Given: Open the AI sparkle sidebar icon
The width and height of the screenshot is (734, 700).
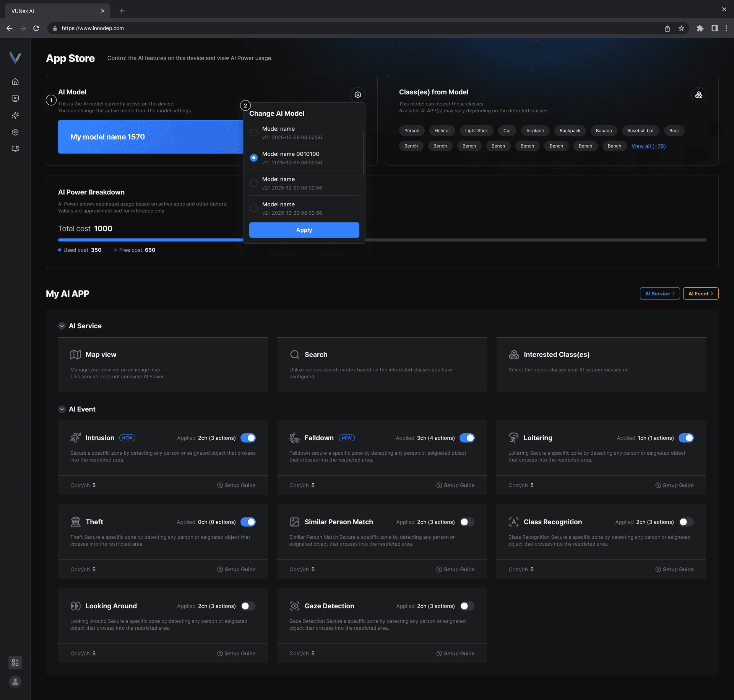Looking at the screenshot, I should [x=15, y=115].
